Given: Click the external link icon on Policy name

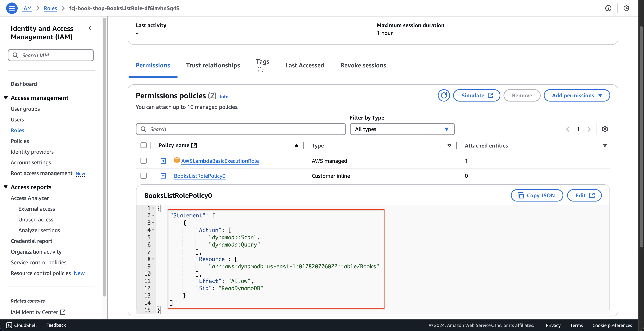Looking at the screenshot, I should [x=194, y=145].
